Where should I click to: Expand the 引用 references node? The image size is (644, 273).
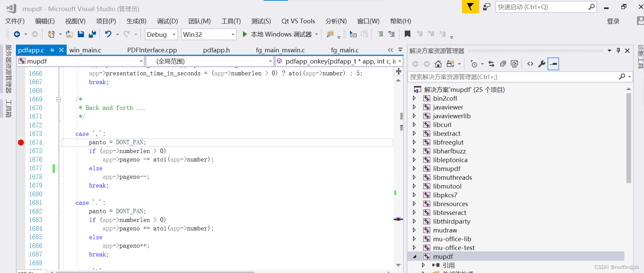click(x=423, y=265)
